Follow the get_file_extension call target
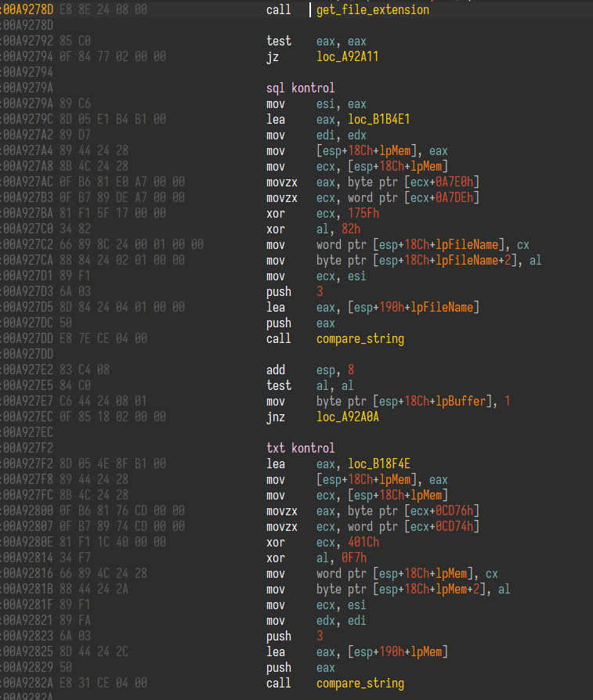Screen dimensions: 593x700 (x=372, y=10)
